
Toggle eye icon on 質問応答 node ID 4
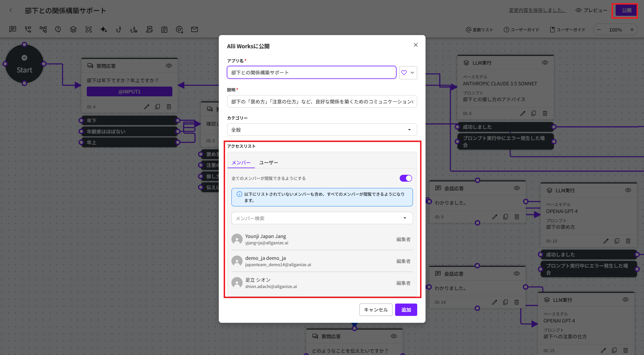[x=169, y=66]
